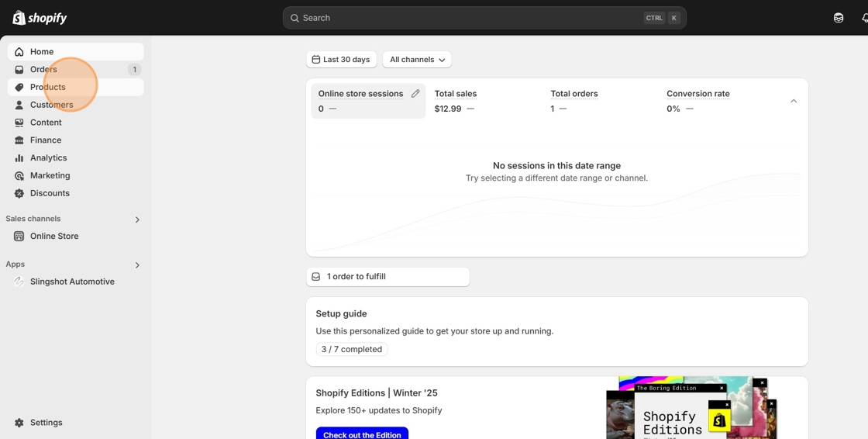
Task: Select the Online store sessions metric
Action: 368,101
